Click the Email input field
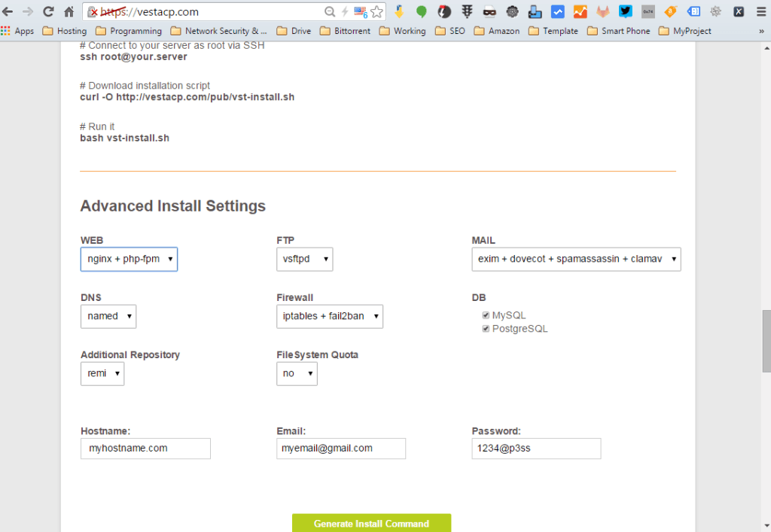This screenshot has height=532, width=771. 341,448
